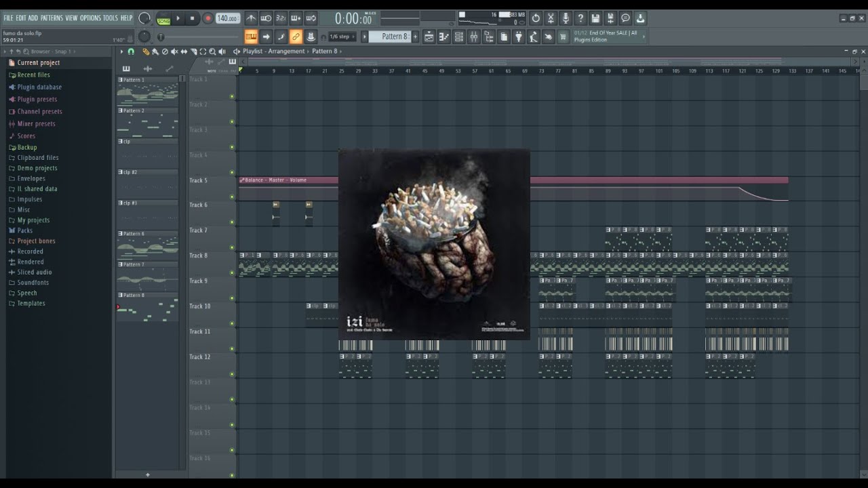Open the FILE menu
868x488 pixels.
(x=8, y=18)
